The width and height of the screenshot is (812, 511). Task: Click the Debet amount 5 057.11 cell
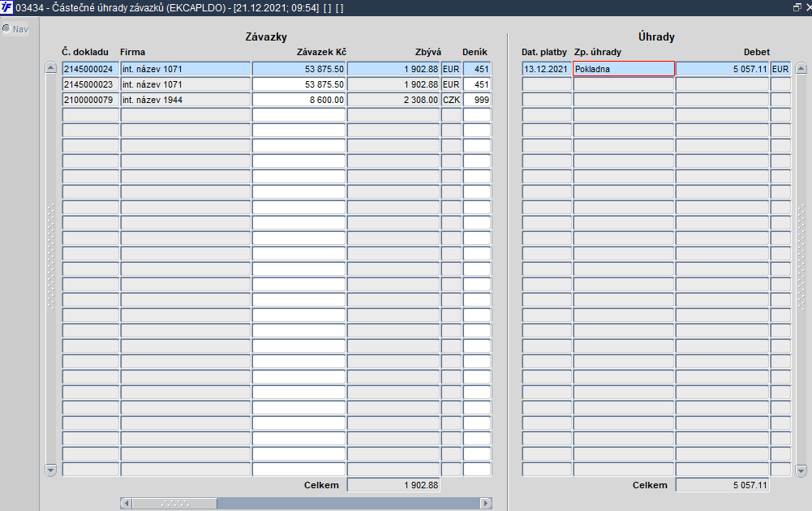click(x=723, y=69)
